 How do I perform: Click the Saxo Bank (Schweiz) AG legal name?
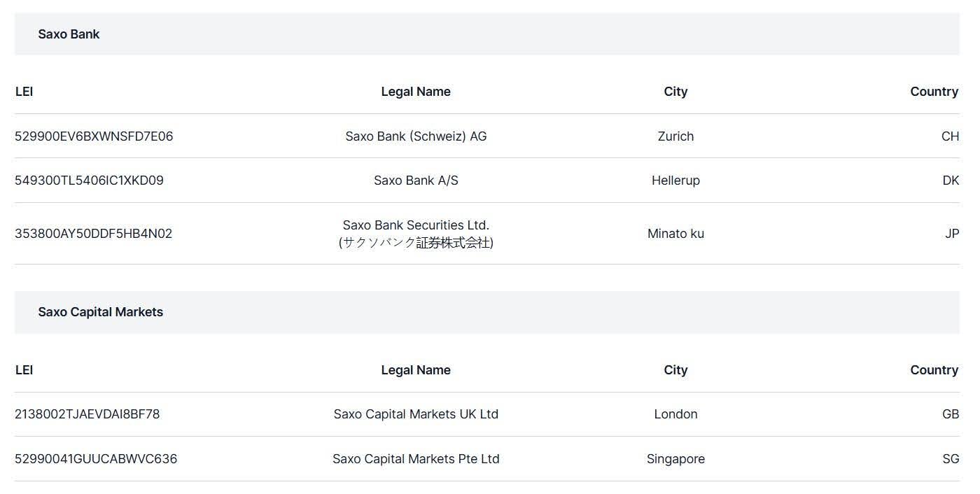tap(416, 136)
